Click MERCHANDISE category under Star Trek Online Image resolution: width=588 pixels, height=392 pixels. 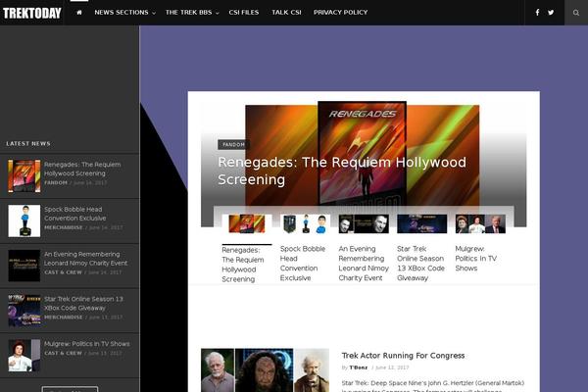(x=64, y=317)
